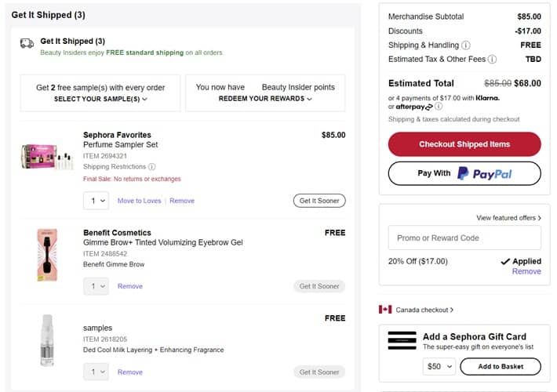The width and height of the screenshot is (557, 392).
Task: Open Perfume Sampler Set quantity dropdown
Action: click(x=95, y=201)
